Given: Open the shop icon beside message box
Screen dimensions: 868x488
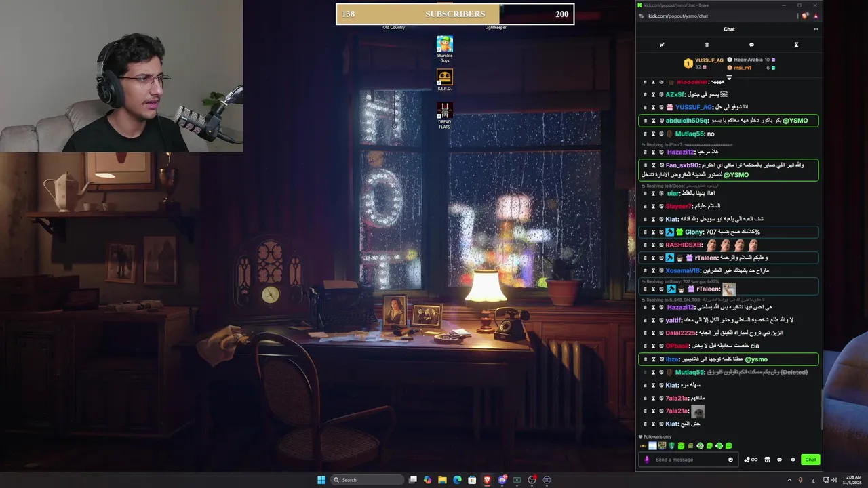Looking at the screenshot, I should 767,460.
